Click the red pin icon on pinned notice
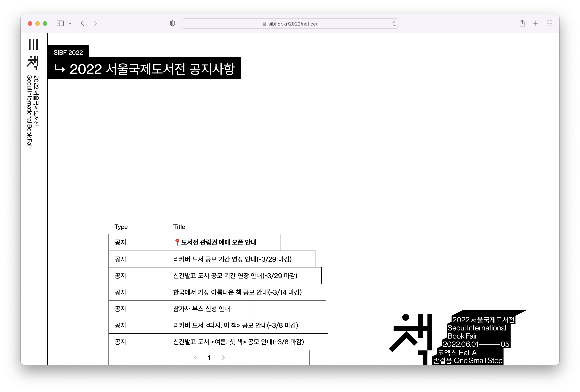The width and height of the screenshot is (580, 392). (177, 242)
